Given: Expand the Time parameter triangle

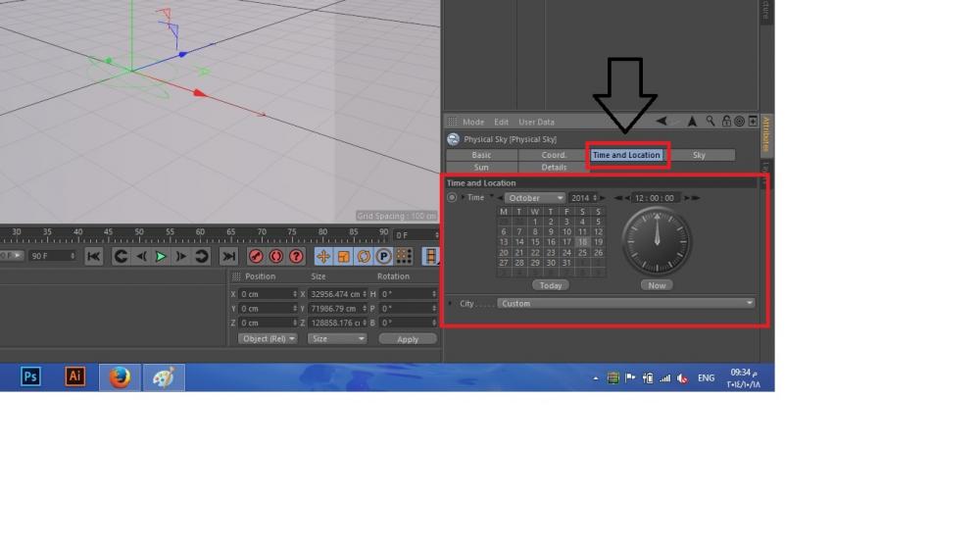Looking at the screenshot, I should point(463,197).
